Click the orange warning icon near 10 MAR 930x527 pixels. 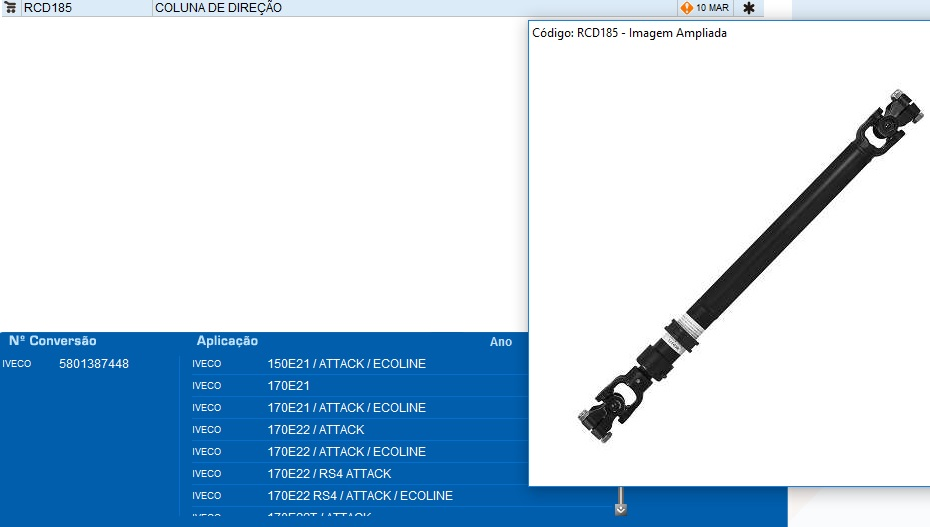coord(686,8)
